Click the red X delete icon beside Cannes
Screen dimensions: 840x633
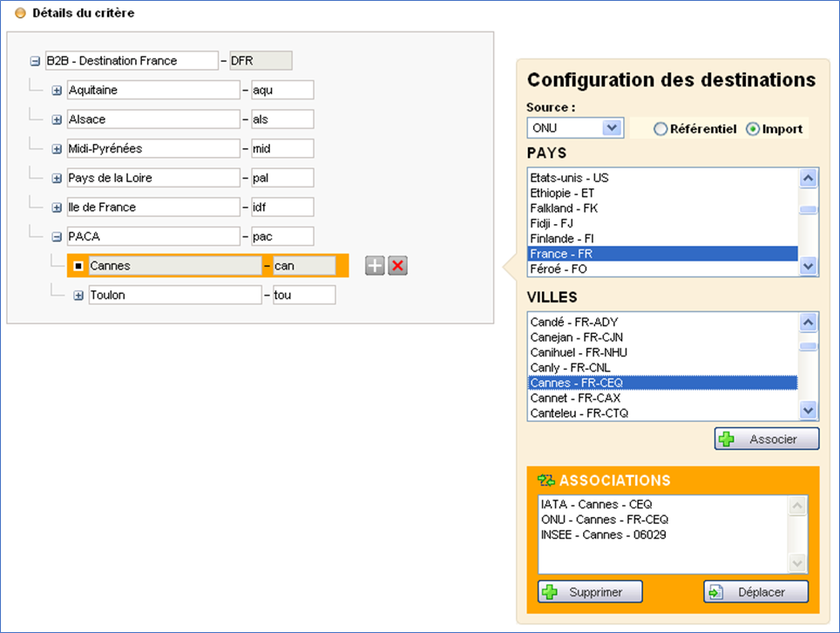click(x=398, y=266)
